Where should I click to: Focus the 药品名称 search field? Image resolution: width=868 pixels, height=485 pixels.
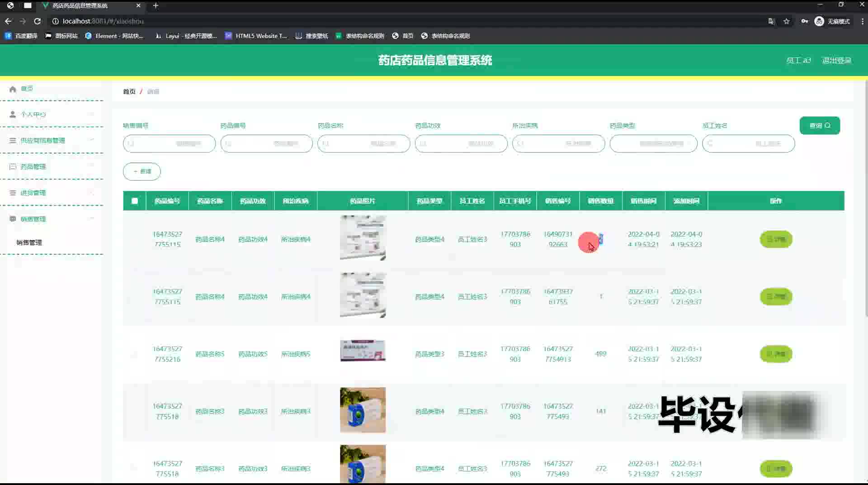(x=364, y=143)
